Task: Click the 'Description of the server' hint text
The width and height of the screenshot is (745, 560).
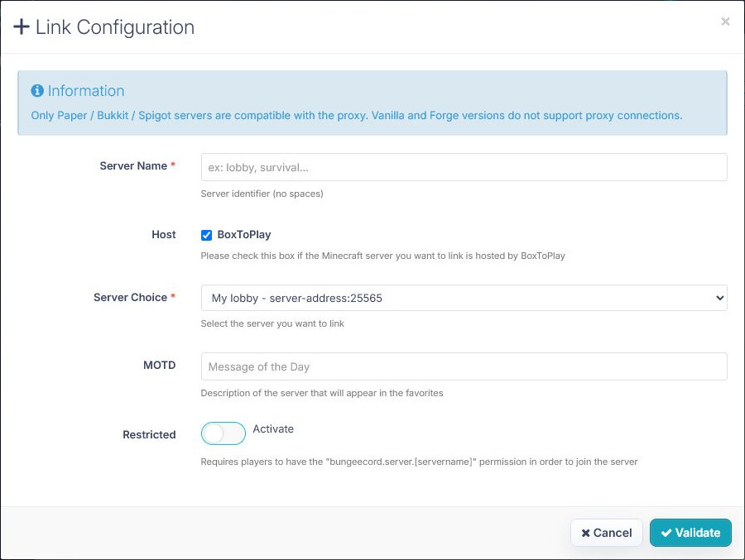Action: [x=322, y=393]
